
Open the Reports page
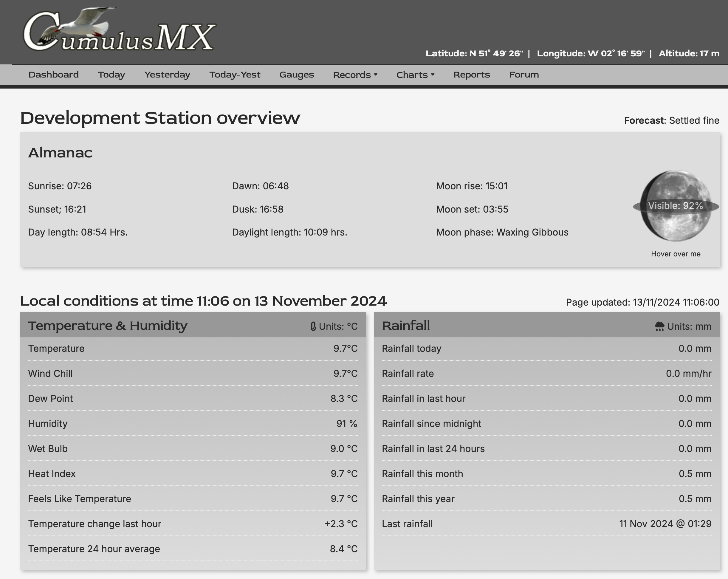(x=471, y=75)
